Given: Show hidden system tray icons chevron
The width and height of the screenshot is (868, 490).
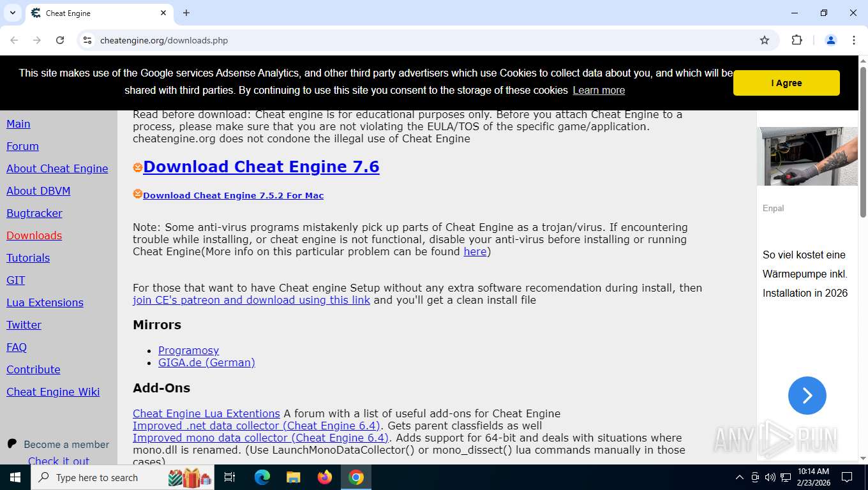Looking at the screenshot, I should coord(740,477).
